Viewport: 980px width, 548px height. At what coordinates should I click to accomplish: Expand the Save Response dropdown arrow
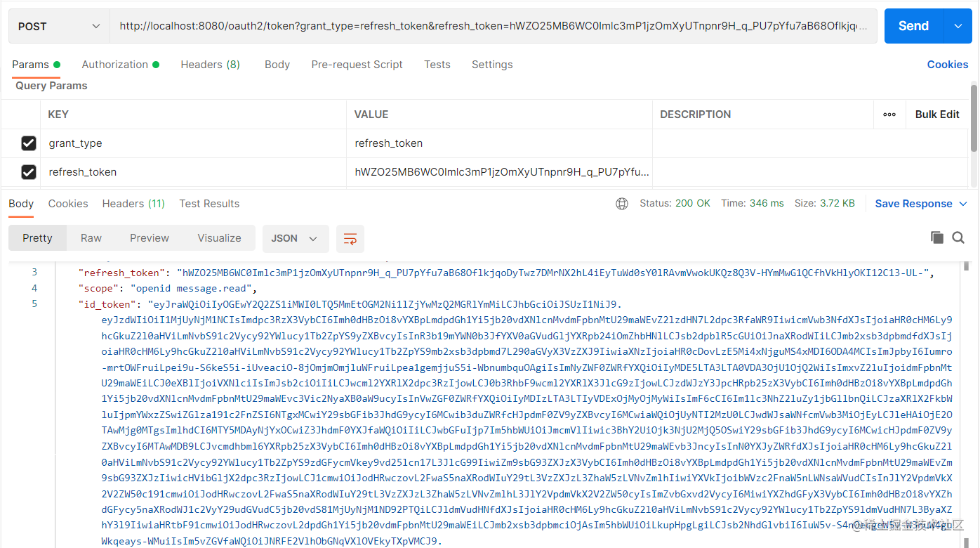pyautogui.click(x=962, y=204)
